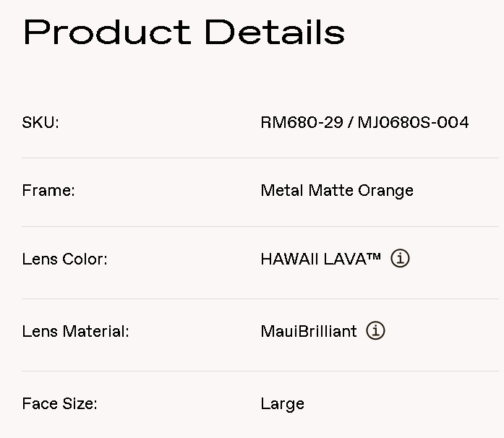Open the info icon beside HAWAII LAVA

pos(400,259)
